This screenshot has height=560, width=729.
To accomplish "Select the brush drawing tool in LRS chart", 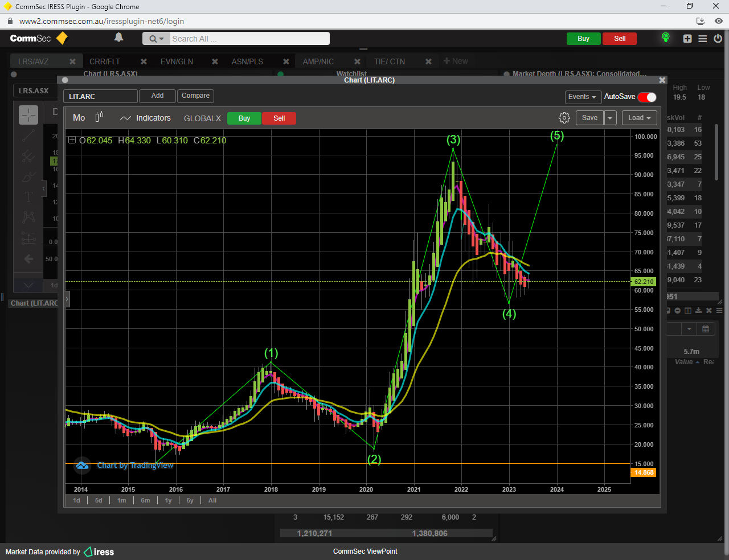I will click(x=28, y=176).
